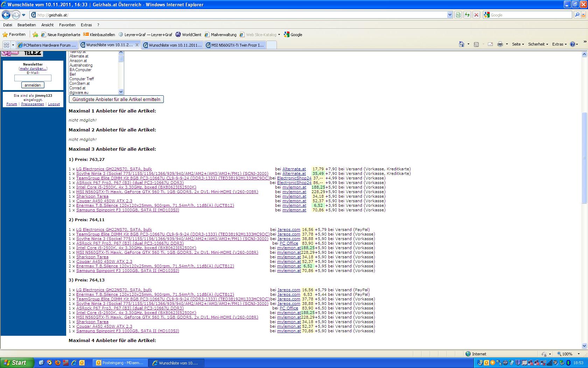Open the Quick Tabs grid icon

6,45
